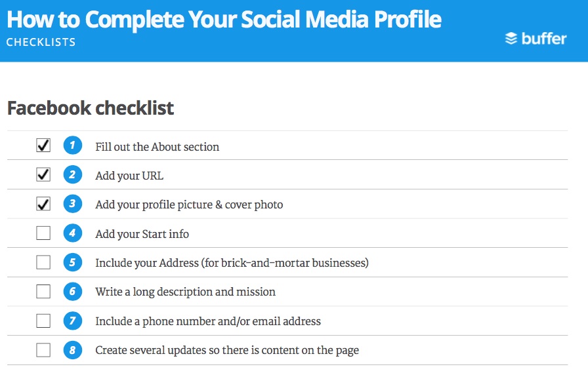Check the phone number and/or email checkbox

43,321
